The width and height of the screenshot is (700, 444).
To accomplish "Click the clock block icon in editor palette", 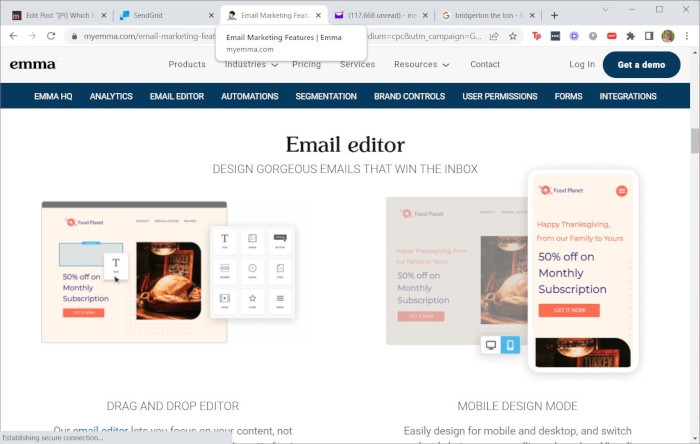I will pyautogui.click(x=252, y=270).
